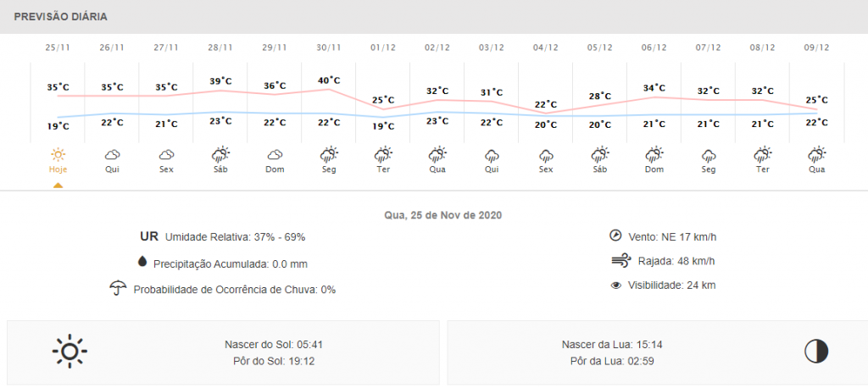Choose the Ter day label under 01/12
Screen dimensions: 868x388
pyautogui.click(x=383, y=169)
